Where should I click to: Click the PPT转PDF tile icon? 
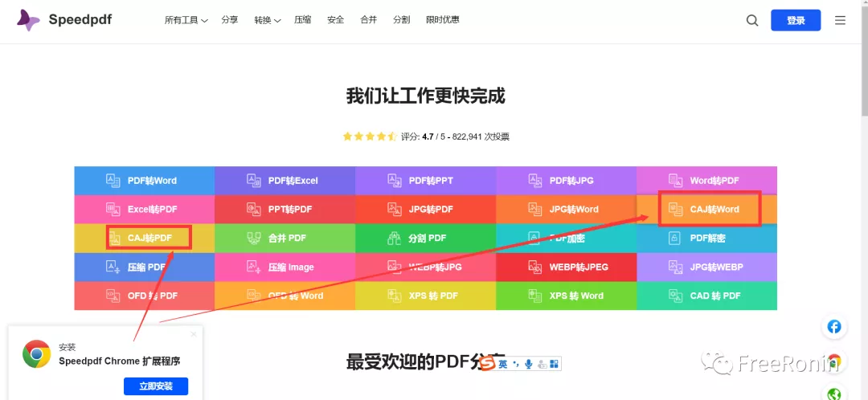[253, 209]
